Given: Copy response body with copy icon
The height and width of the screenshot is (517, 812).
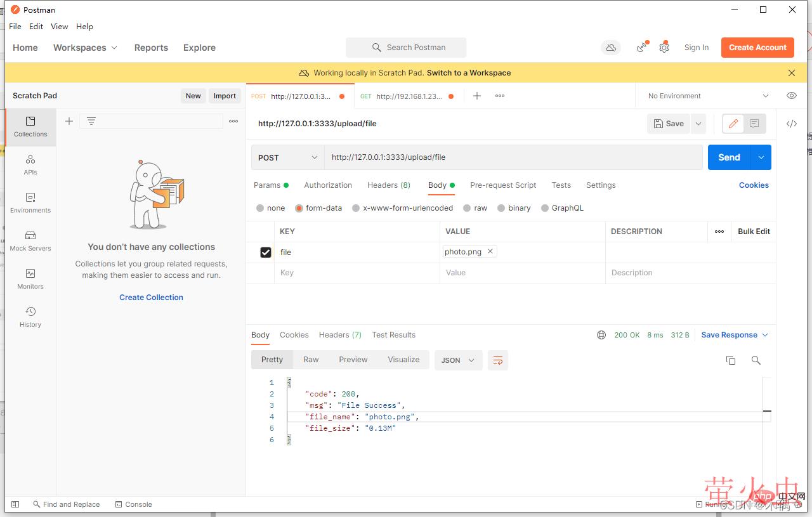Looking at the screenshot, I should point(730,360).
